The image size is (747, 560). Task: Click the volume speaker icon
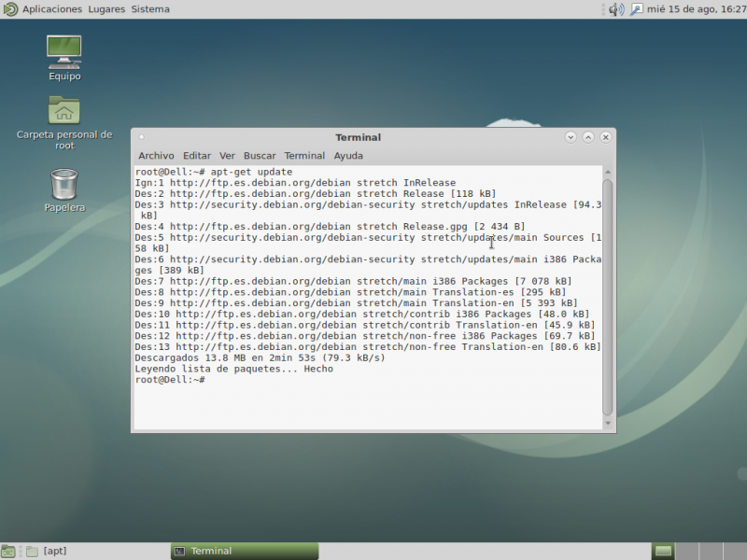(x=615, y=9)
